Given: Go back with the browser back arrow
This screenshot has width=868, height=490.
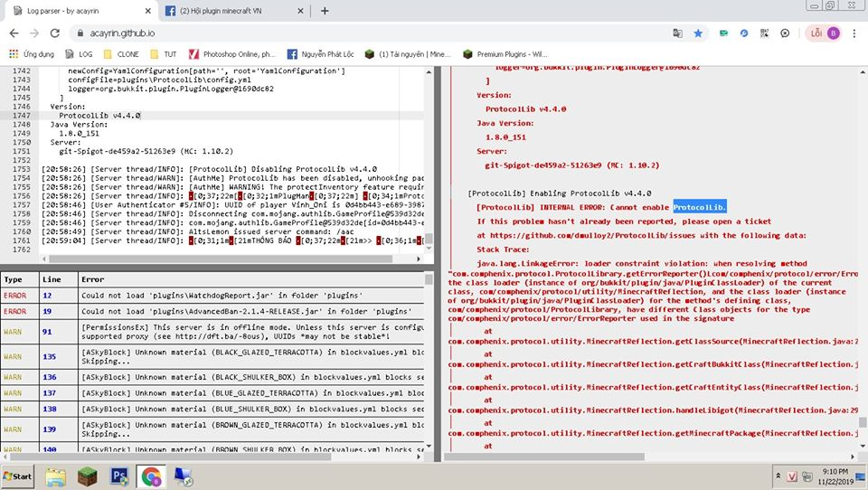Looking at the screenshot, I should click(14, 33).
